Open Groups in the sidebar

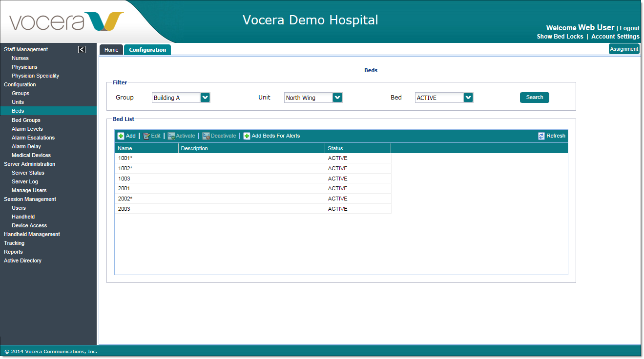pos(21,93)
